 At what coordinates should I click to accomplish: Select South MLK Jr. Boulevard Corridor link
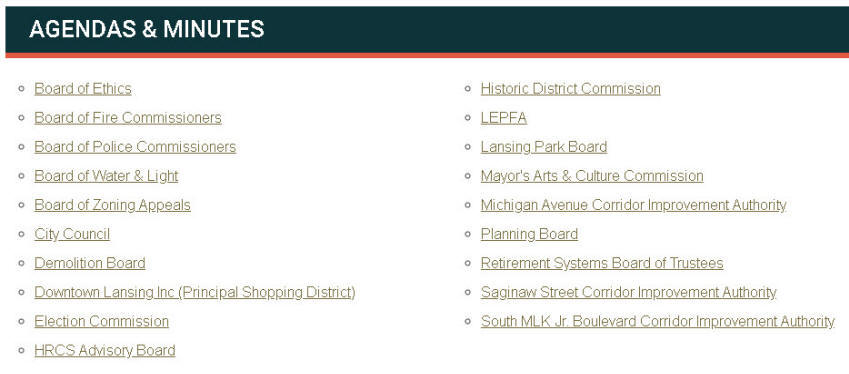coord(657,321)
